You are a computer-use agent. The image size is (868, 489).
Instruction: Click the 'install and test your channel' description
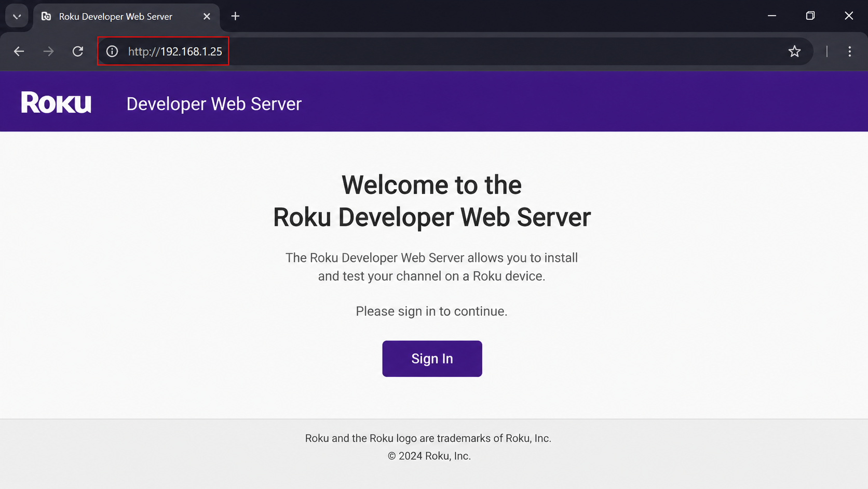coord(431,267)
